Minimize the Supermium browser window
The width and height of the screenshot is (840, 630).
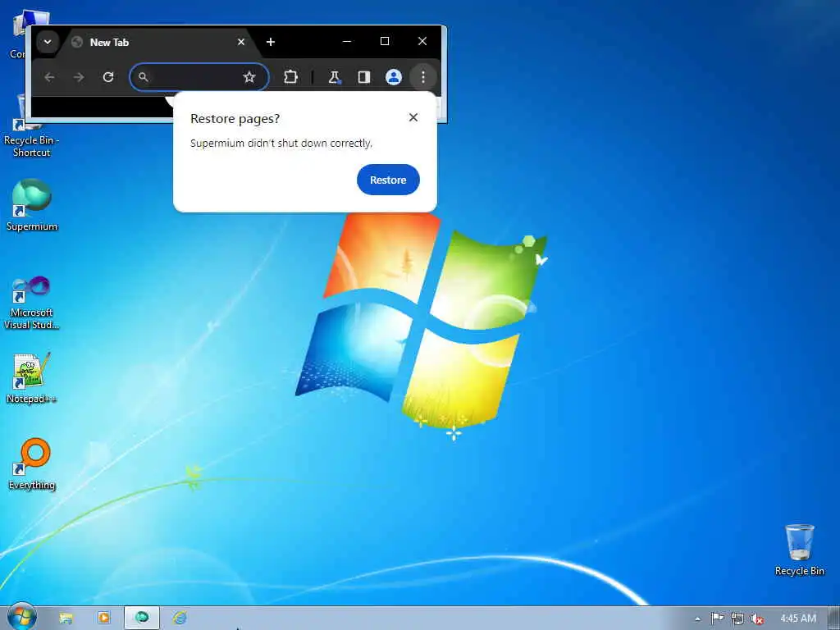[347, 41]
